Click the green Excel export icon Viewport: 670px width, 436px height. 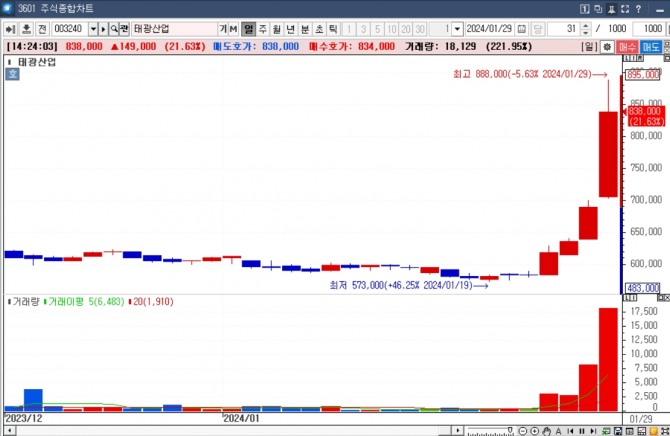click(606, 431)
